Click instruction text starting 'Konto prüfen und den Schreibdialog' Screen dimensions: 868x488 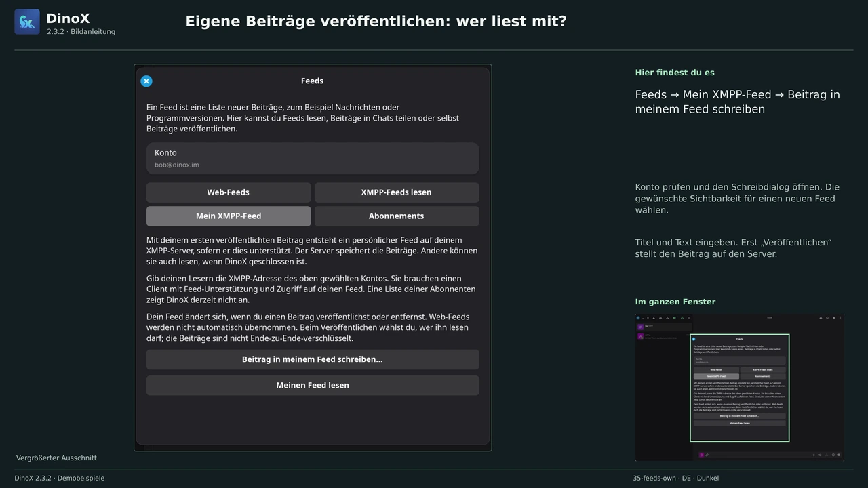(737, 199)
